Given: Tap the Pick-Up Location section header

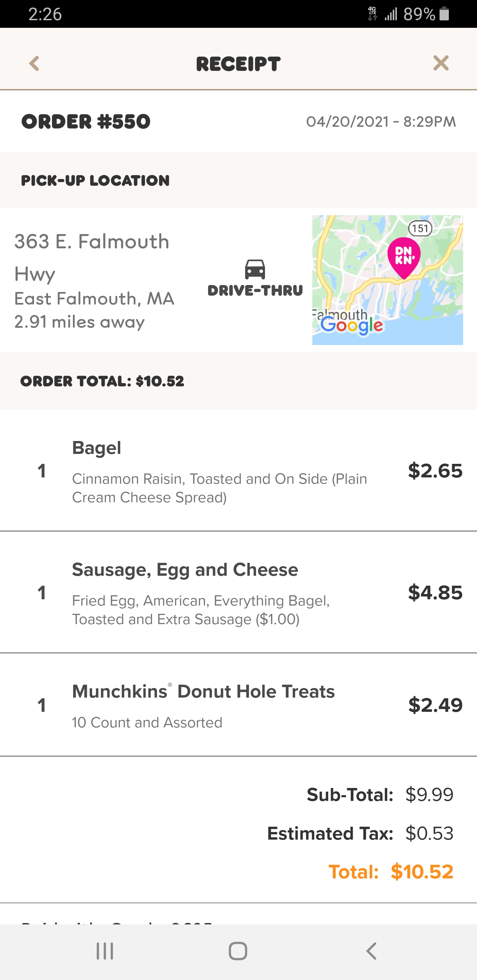Looking at the screenshot, I should (95, 180).
